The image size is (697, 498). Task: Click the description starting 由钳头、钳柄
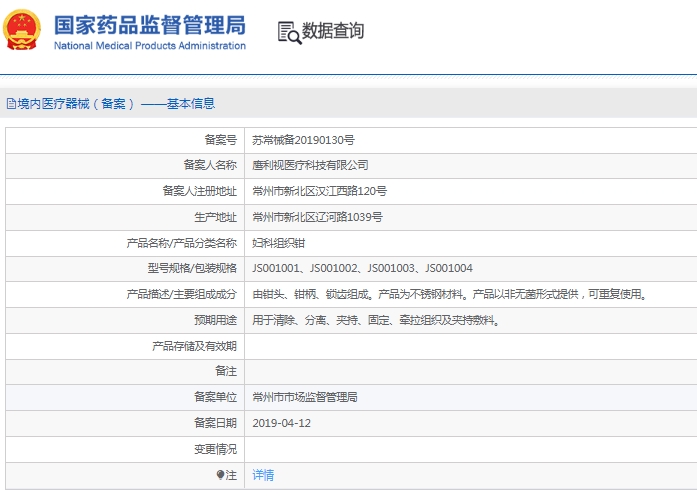(451, 294)
